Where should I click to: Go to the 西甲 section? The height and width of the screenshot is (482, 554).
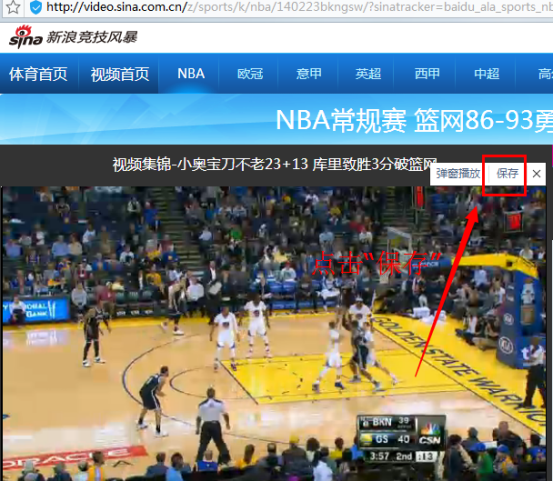(x=427, y=74)
